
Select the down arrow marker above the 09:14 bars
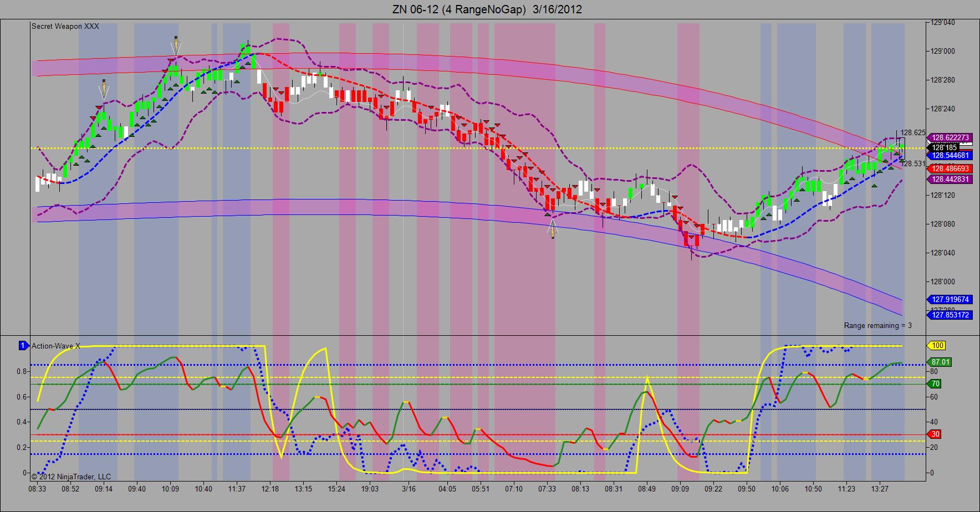(104, 90)
